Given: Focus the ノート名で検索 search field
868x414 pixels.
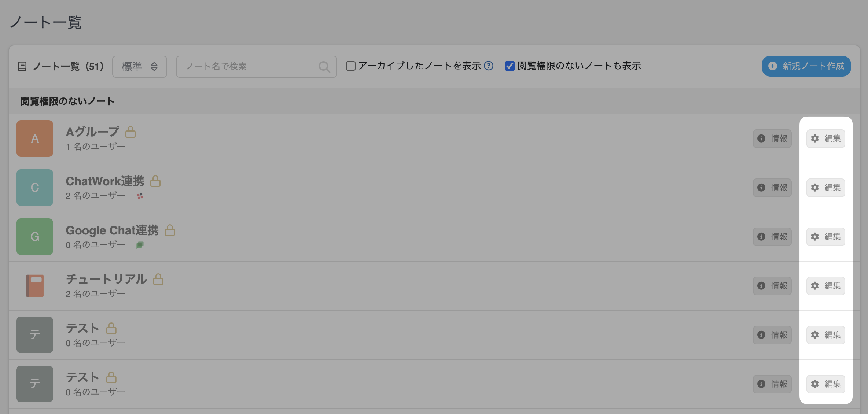Looking at the screenshot, I should [249, 67].
